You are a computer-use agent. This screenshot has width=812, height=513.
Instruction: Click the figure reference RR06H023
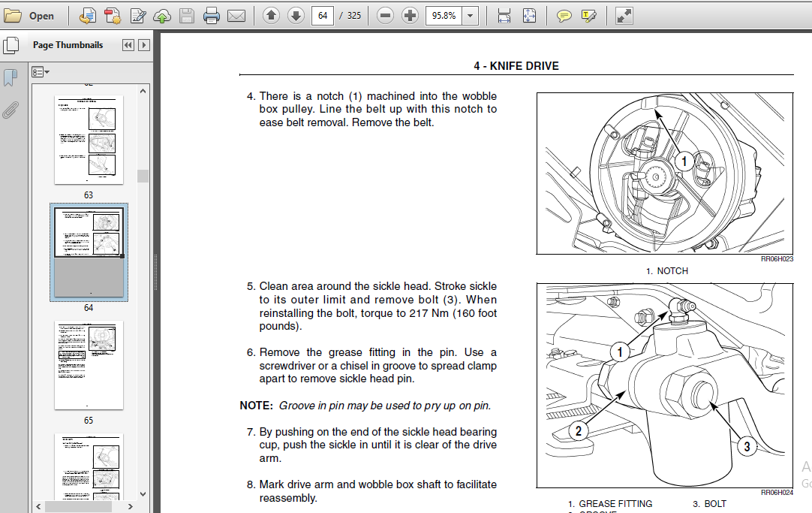point(777,258)
